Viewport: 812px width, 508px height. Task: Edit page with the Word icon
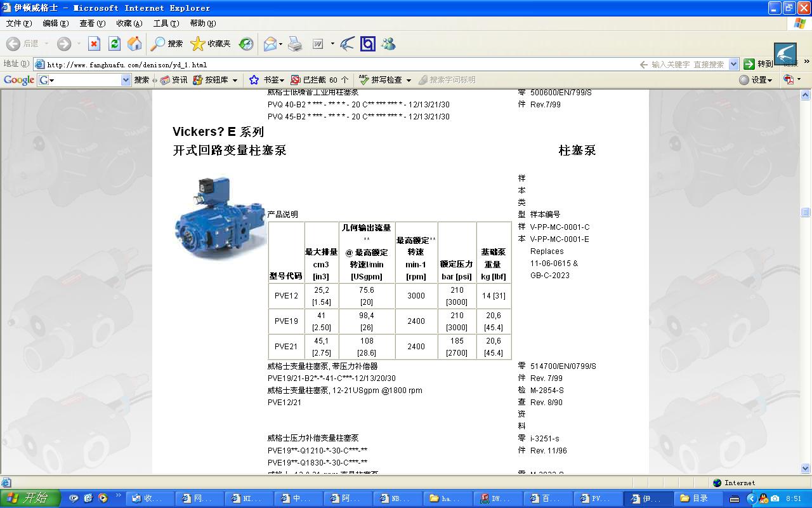click(318, 44)
